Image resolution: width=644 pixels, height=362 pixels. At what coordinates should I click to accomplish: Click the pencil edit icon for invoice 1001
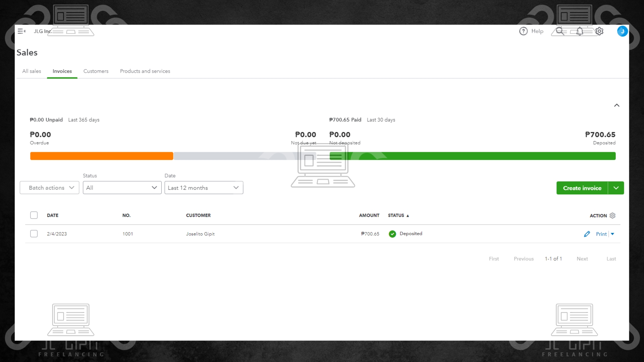[587, 234]
